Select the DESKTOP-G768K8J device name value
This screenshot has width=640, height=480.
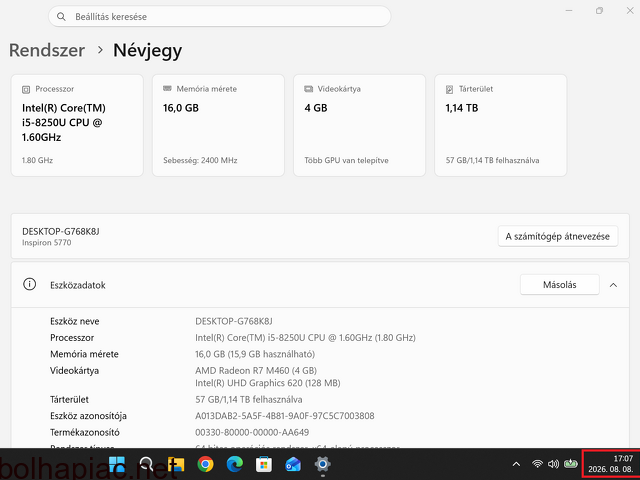click(234, 321)
